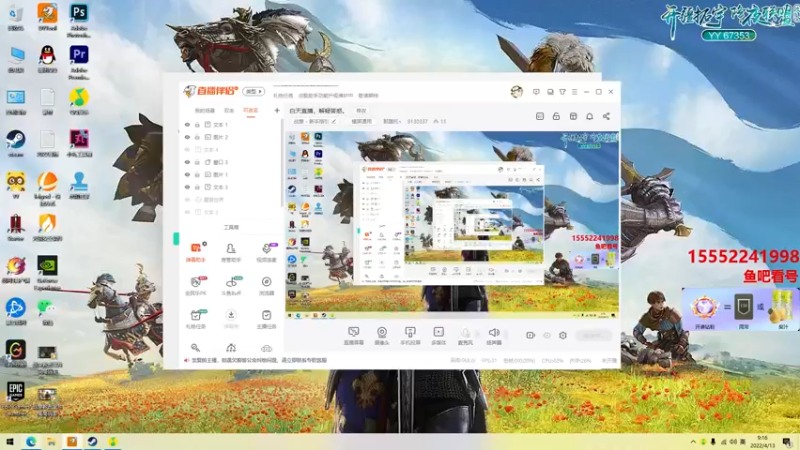Click the source list vertical scrollbar
The height and width of the screenshot is (450, 800).
(x=282, y=163)
